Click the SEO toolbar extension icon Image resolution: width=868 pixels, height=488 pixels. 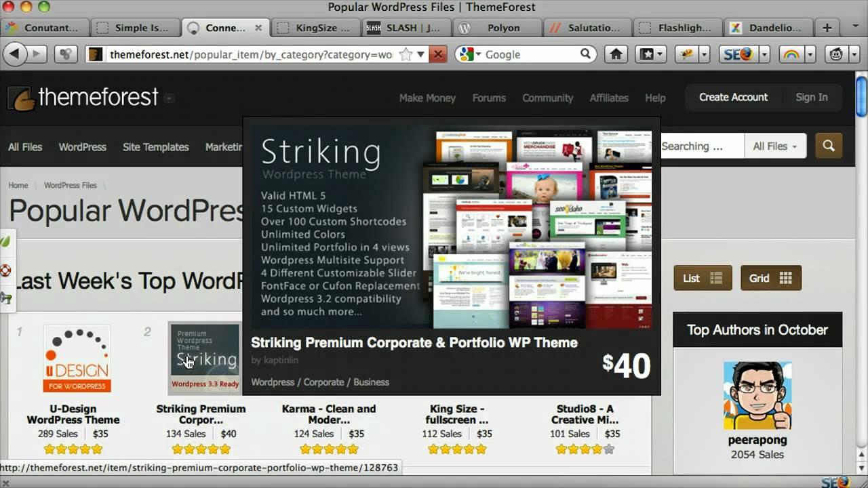(x=738, y=54)
